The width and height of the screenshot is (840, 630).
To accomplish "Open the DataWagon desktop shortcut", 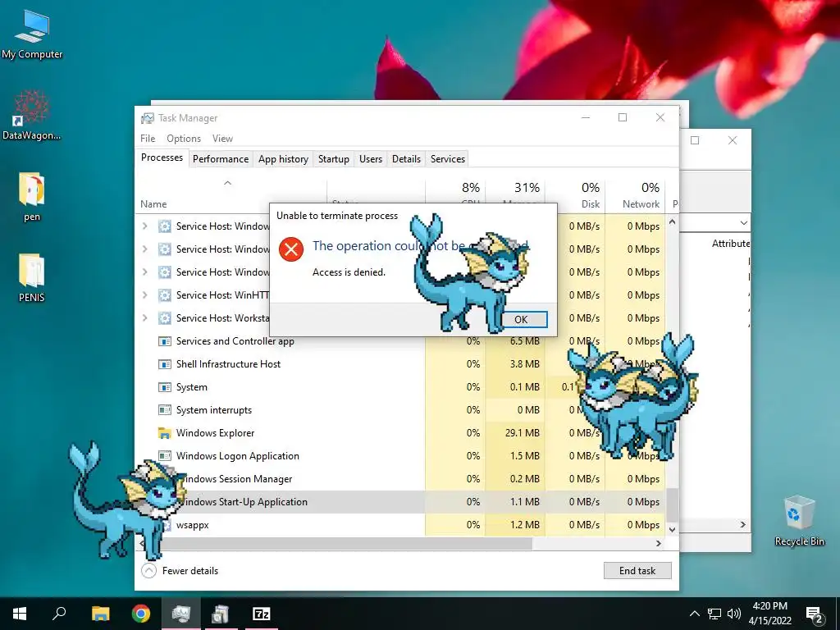I will 32,115.
